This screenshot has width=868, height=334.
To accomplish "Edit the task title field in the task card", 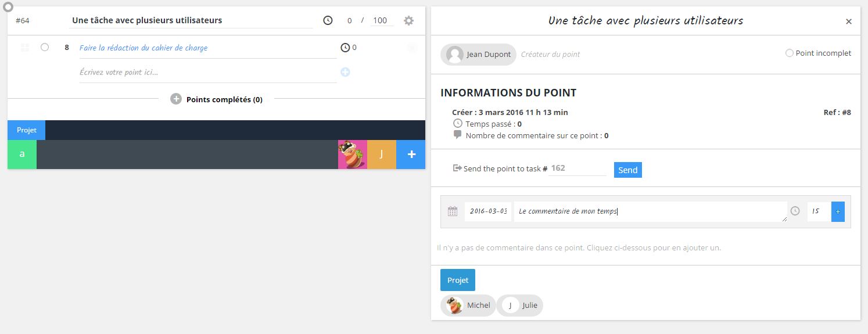I will (x=191, y=20).
